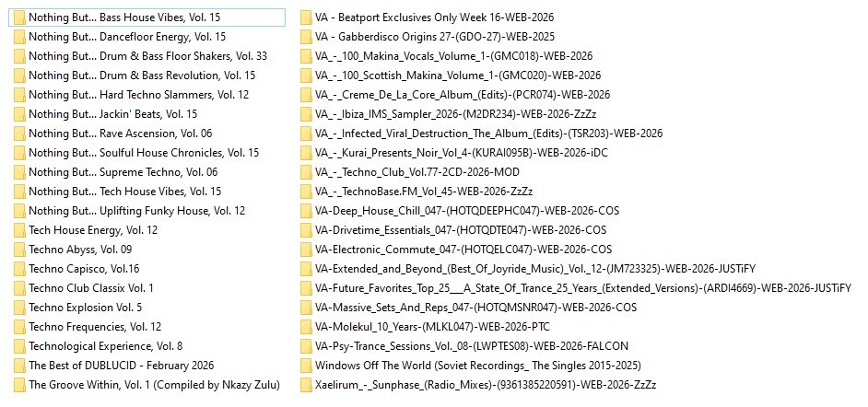
Task: Click folder icon beside Rave Ascension, Vol. 06
Action: pyautogui.click(x=19, y=134)
